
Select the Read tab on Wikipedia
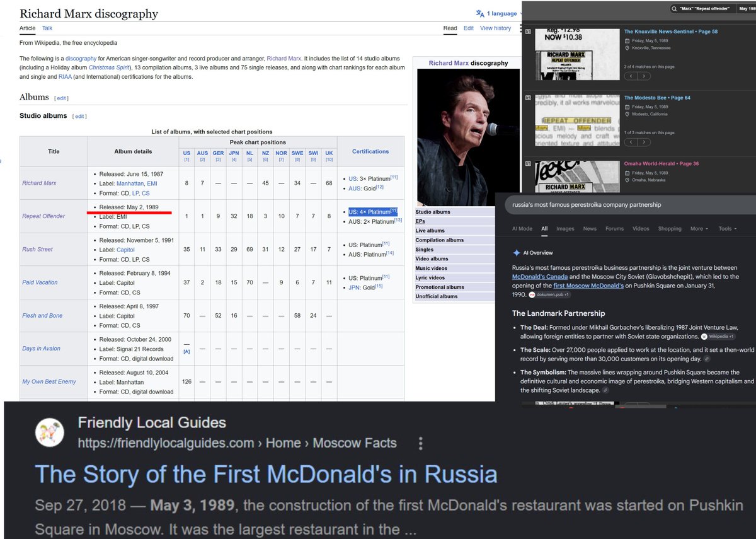pos(450,28)
